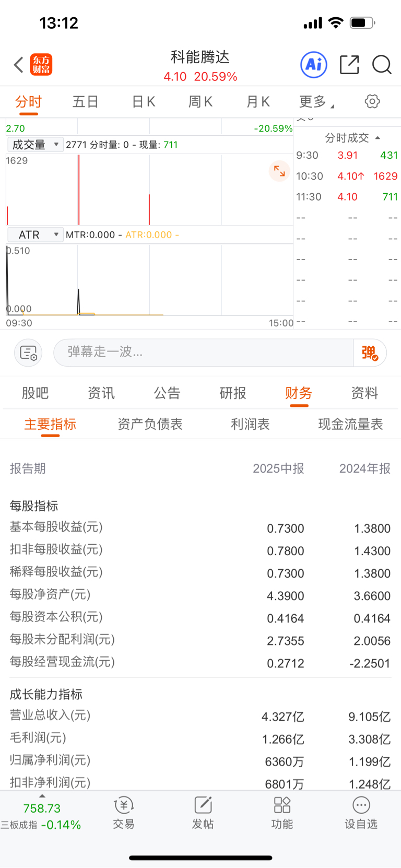This screenshot has height=868, width=401.
Task: Tap 每股净资产(元) row label
Action: tap(50, 594)
